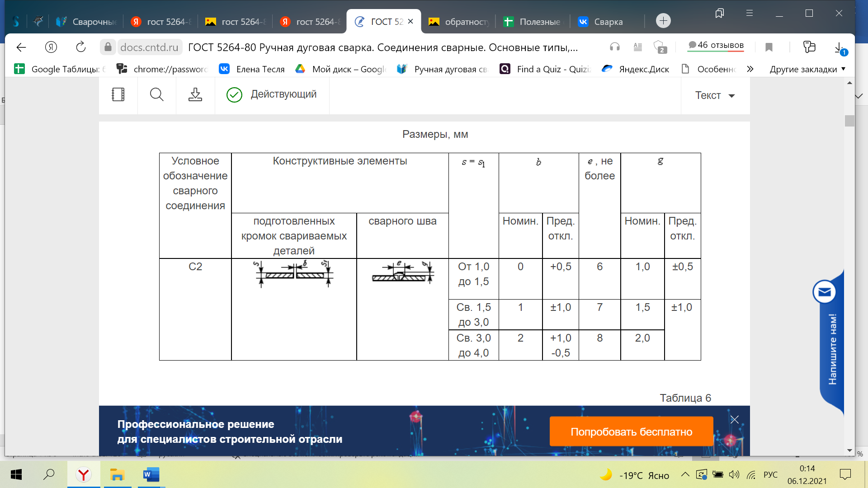Open the Wi-Fi network tray icon

tap(751, 474)
